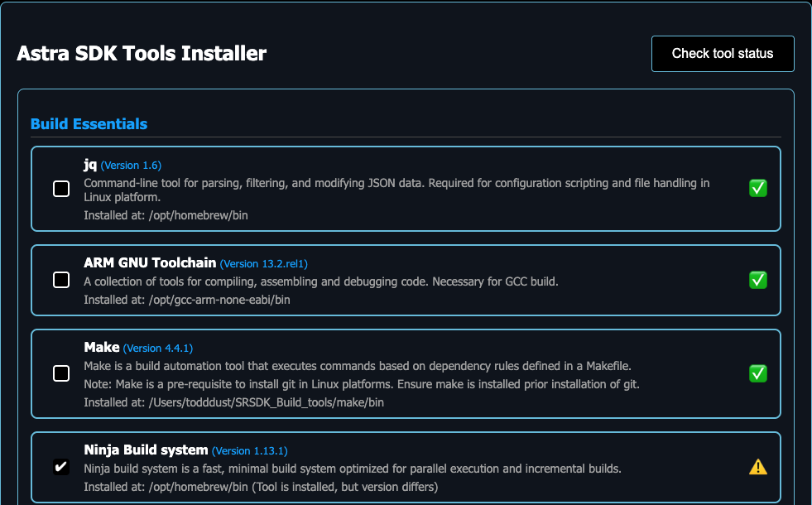Click the green status icon for Make
The height and width of the screenshot is (505, 812).
pos(758,373)
